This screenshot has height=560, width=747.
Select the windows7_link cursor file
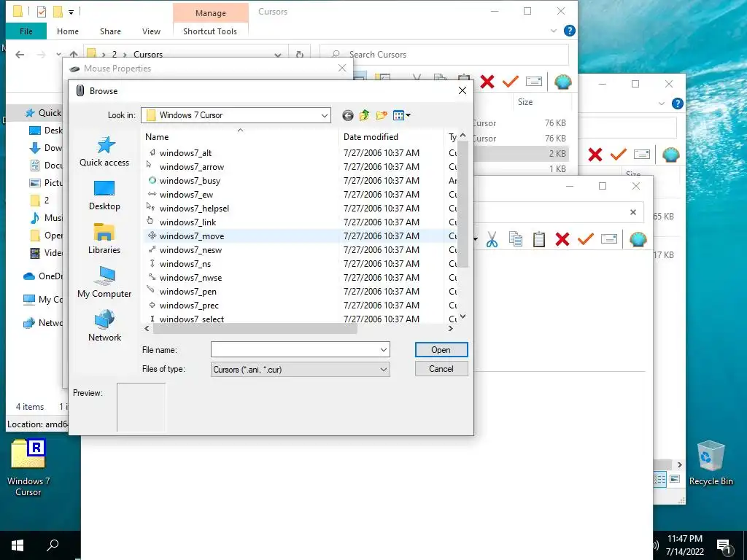(x=187, y=222)
